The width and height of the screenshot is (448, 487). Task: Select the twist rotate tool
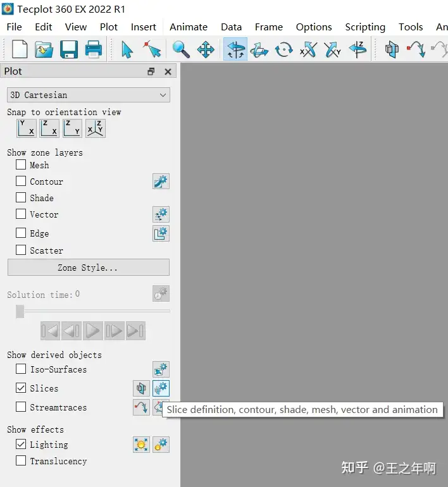coord(283,50)
